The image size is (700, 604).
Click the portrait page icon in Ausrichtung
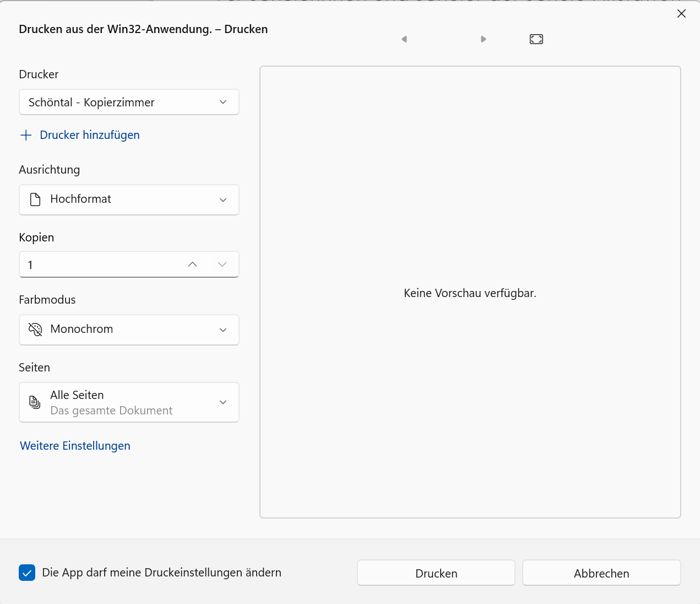point(35,199)
